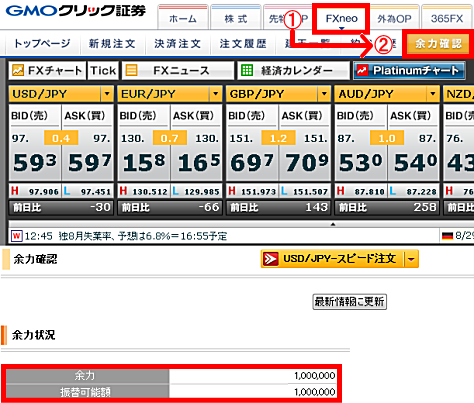
Task: Click EUR/JPY BID price 158
Action: click(144, 163)
